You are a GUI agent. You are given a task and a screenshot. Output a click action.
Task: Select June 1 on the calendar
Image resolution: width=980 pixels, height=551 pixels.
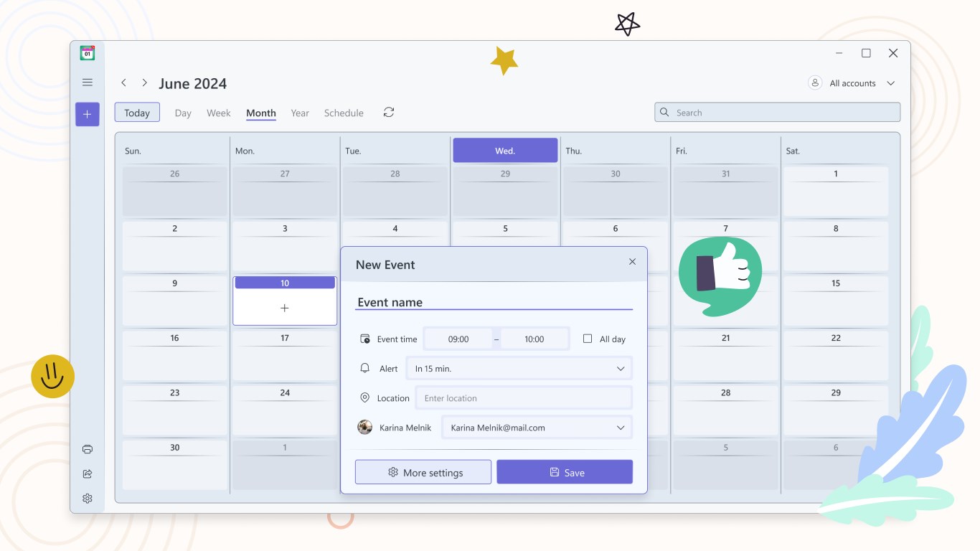(x=836, y=192)
